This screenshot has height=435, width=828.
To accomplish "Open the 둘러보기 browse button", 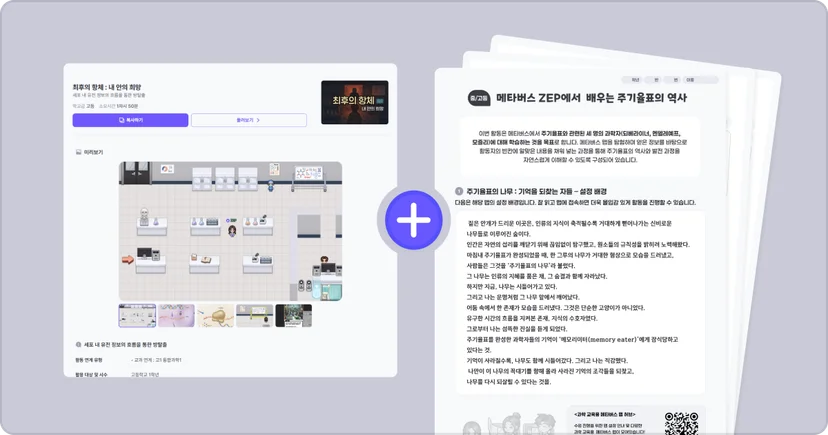I will tap(249, 120).
